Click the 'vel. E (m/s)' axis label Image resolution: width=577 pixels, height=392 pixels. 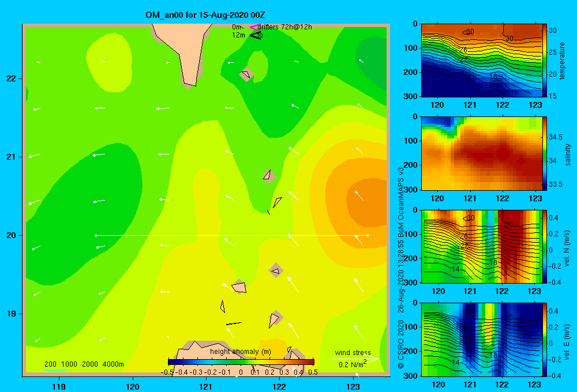click(567, 342)
